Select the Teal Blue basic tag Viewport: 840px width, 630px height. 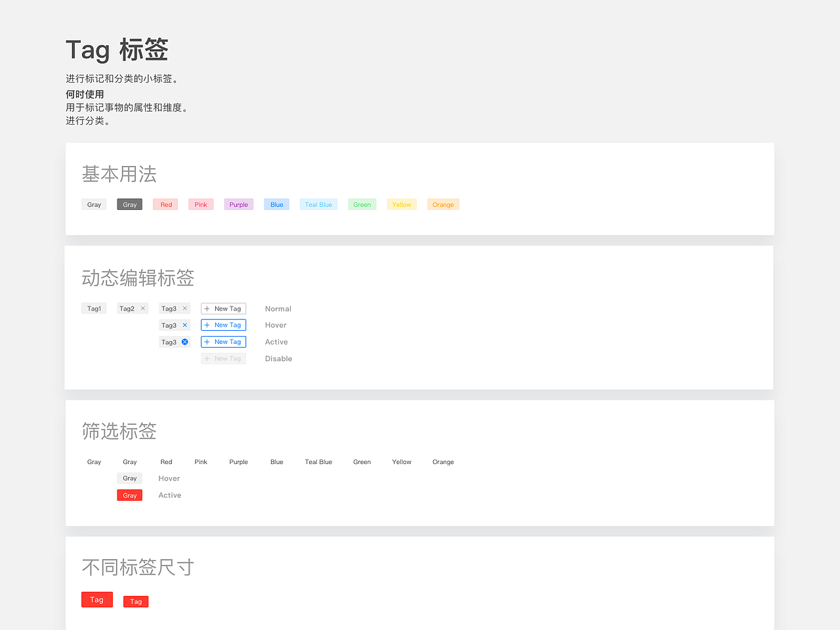[x=318, y=204]
